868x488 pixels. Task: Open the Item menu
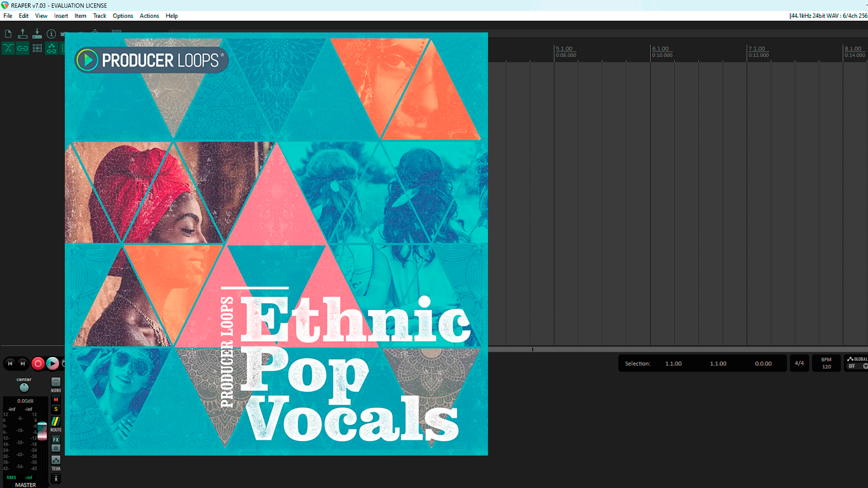pos(81,16)
